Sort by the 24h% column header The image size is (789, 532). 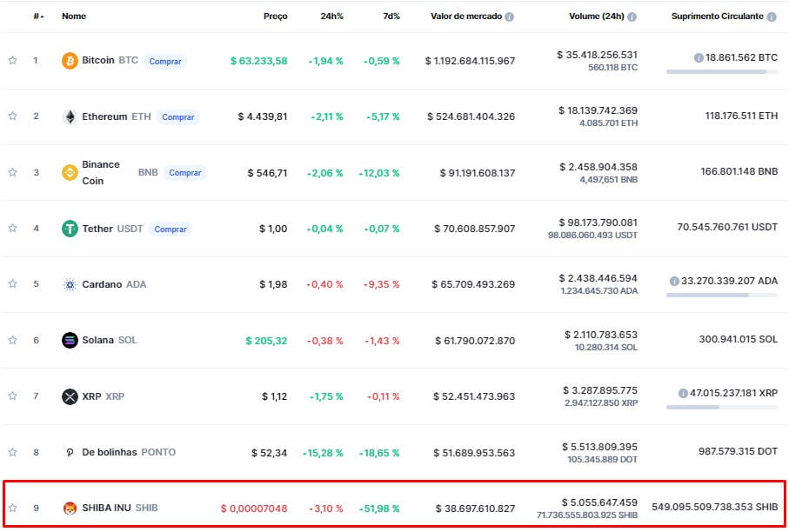pos(331,17)
